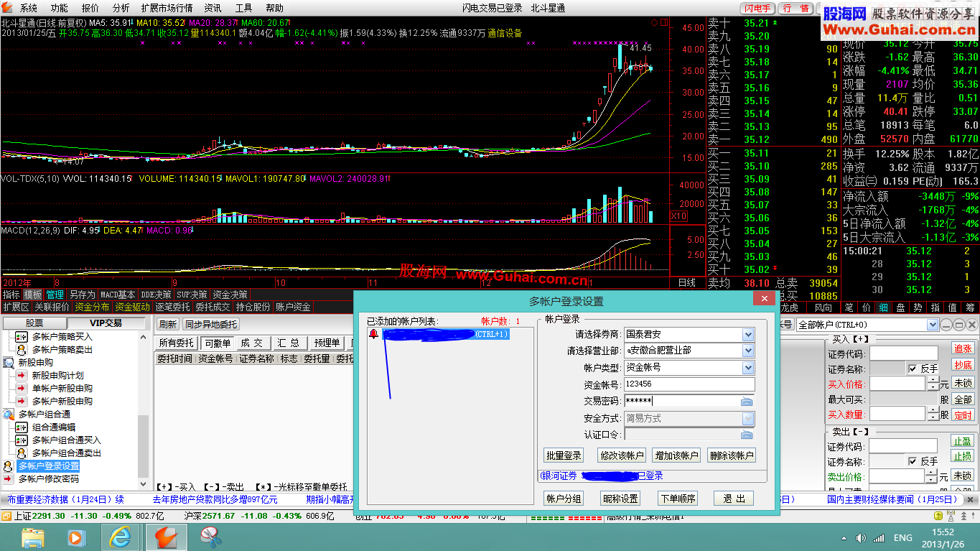980x551 pixels.
Task: Select the 可撤单 tab
Action: click(218, 343)
